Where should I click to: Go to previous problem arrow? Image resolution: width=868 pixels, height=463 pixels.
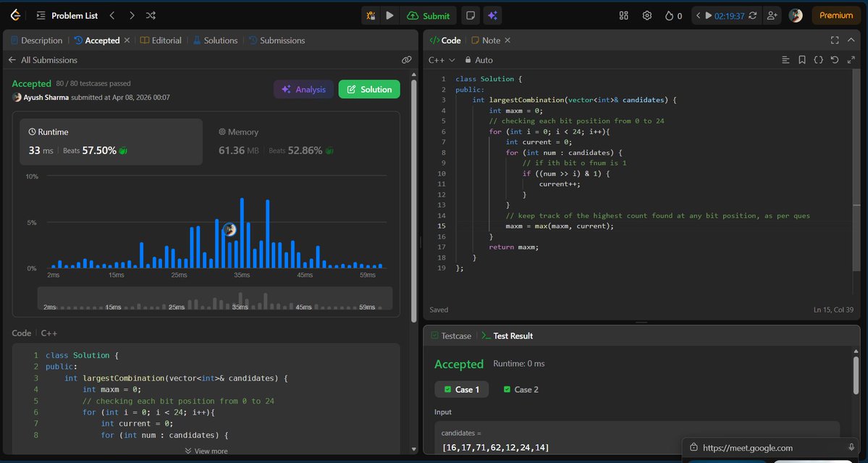(x=111, y=15)
